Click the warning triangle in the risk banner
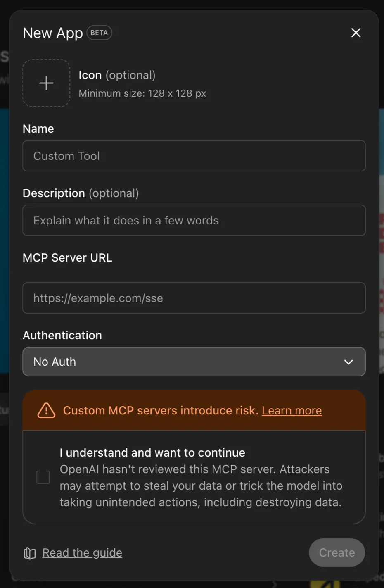This screenshot has width=384, height=588. pyautogui.click(x=47, y=410)
